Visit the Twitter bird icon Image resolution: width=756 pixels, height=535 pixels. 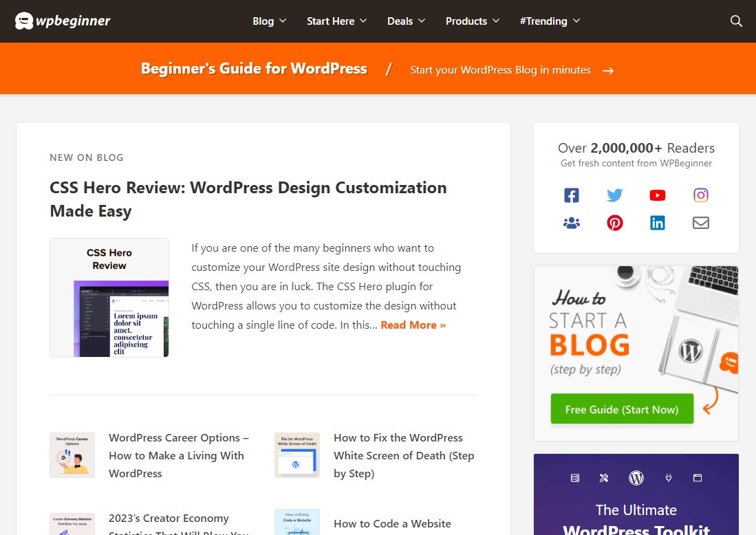point(615,195)
